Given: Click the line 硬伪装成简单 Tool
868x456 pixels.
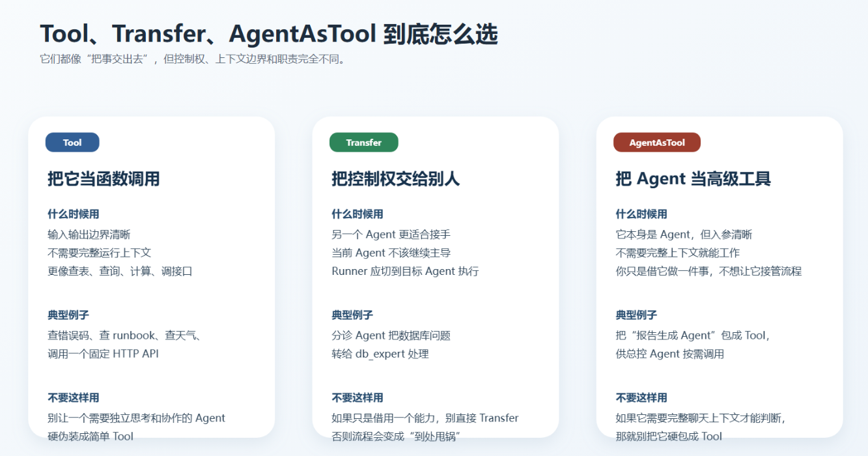Looking at the screenshot, I should coord(91,436).
